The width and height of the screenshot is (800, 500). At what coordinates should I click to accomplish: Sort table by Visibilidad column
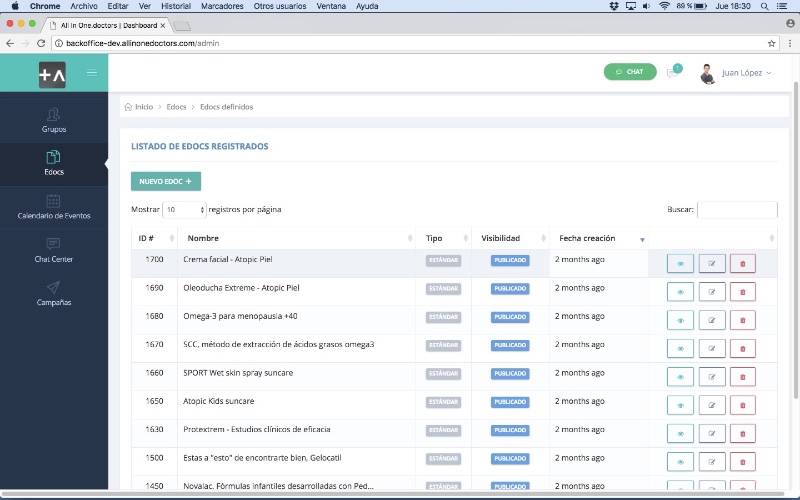pos(510,238)
